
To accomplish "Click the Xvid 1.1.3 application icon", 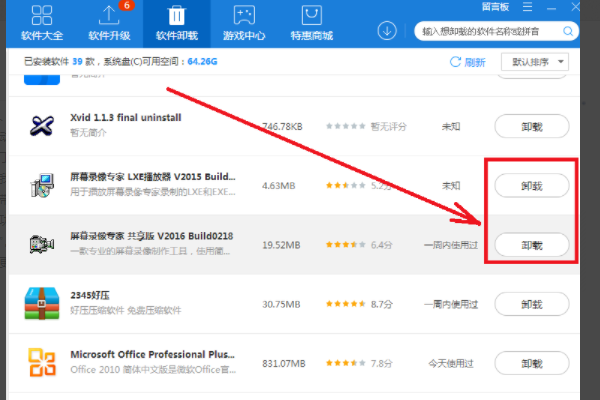I will point(42,126).
